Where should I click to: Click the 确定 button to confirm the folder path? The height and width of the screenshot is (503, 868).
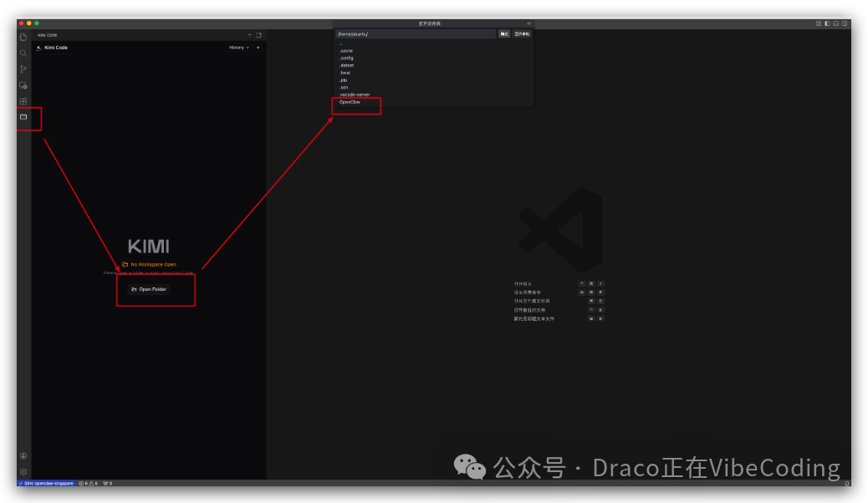pos(504,33)
